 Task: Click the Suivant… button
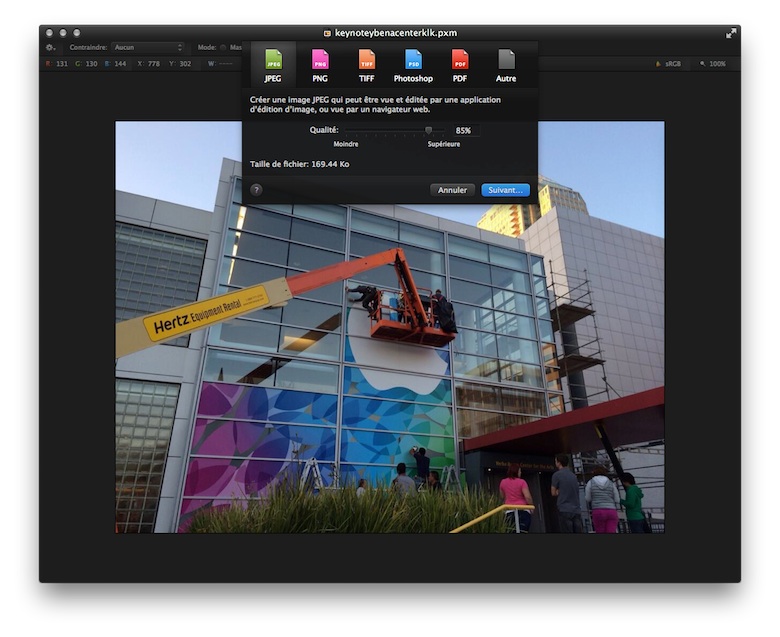click(505, 190)
